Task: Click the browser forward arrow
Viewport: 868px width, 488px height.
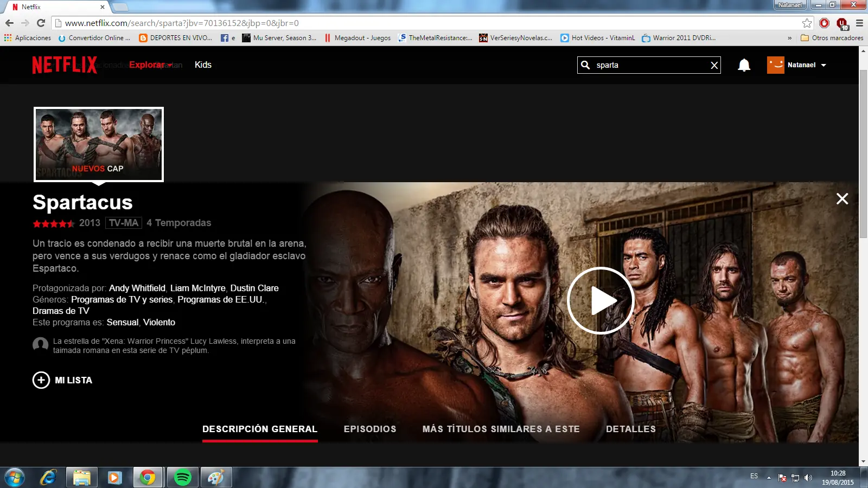Action: [25, 23]
